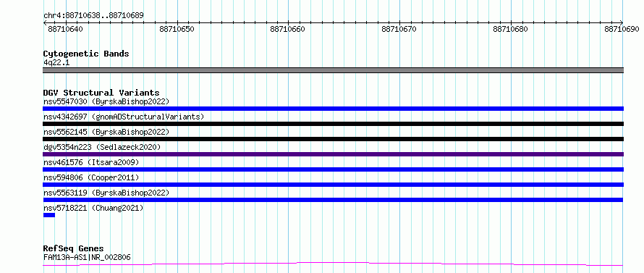Click the FAM13A-AS1|NR_002806 gene label
Viewport: 644px width, 273px height.
[87, 257]
